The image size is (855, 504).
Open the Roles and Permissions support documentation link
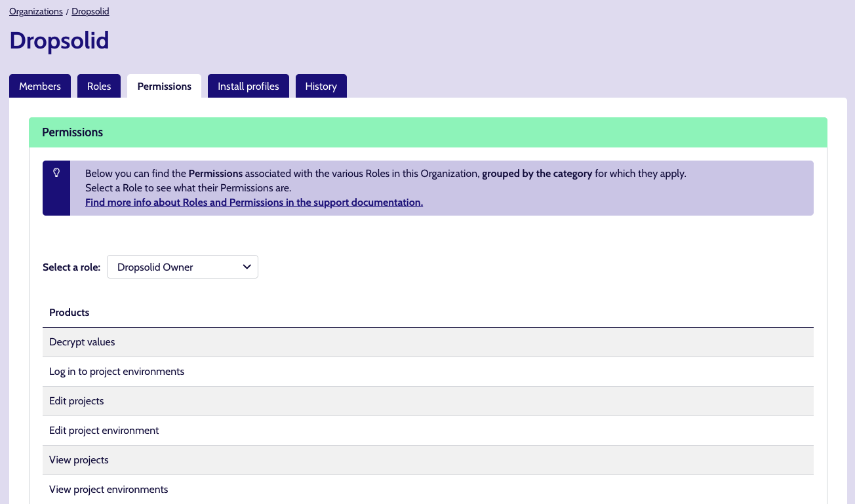tap(254, 203)
